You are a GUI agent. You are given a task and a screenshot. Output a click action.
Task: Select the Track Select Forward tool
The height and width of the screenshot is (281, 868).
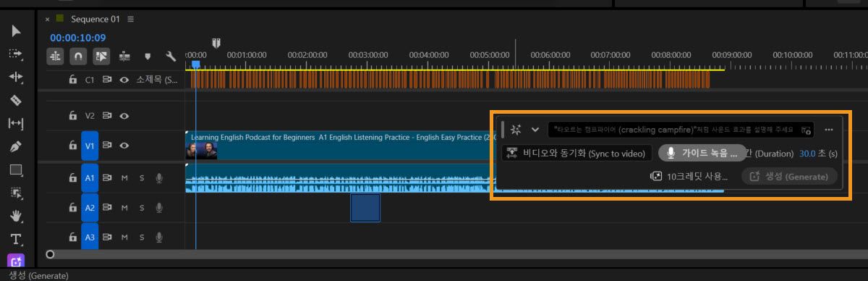(16, 54)
